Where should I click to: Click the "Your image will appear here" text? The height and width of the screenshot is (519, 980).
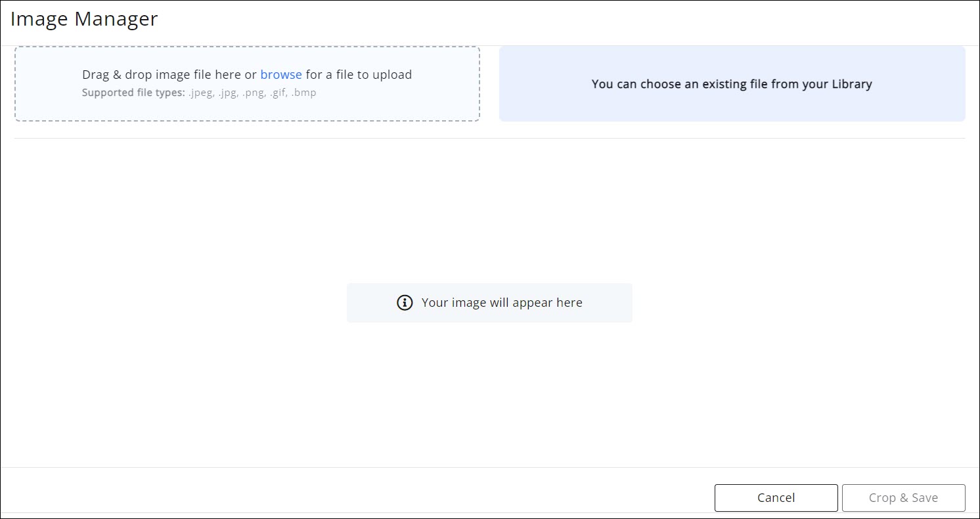pos(502,303)
